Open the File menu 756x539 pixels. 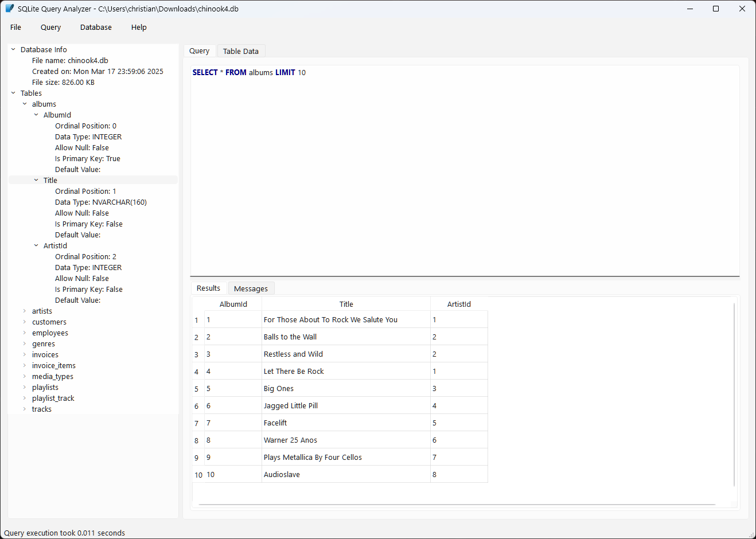15,27
